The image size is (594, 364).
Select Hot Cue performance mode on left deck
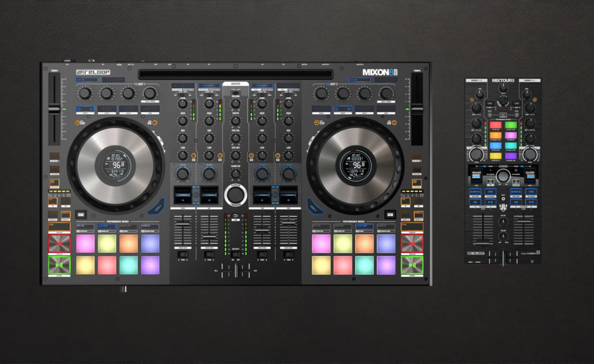(85, 226)
